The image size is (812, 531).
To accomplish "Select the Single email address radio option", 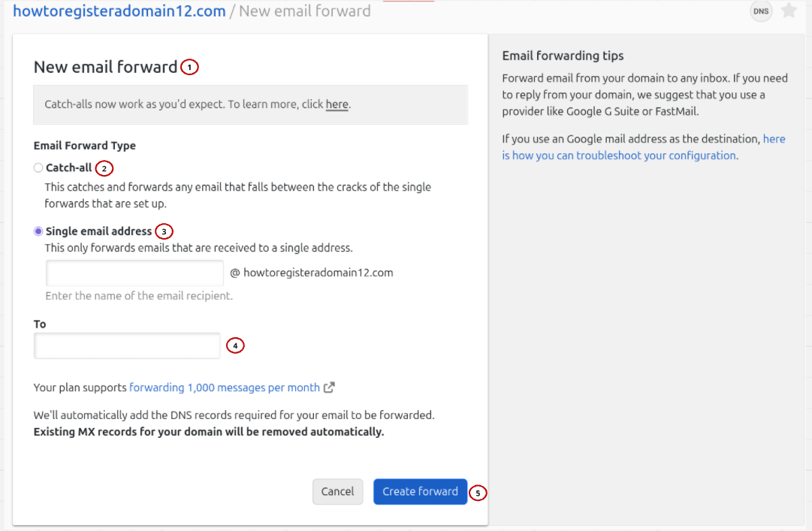I will coord(38,231).
